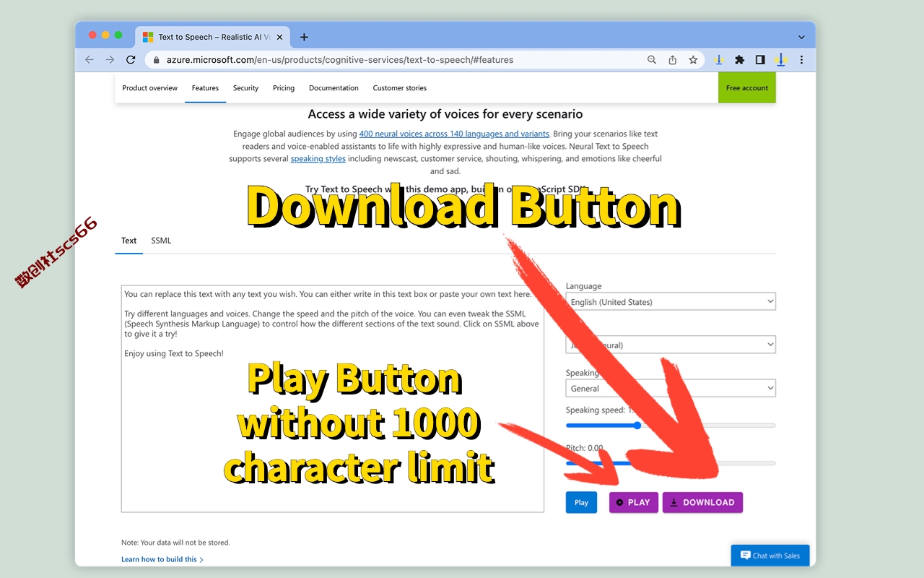Select the Features nav item
This screenshot has width=924, height=578.
pos(205,88)
